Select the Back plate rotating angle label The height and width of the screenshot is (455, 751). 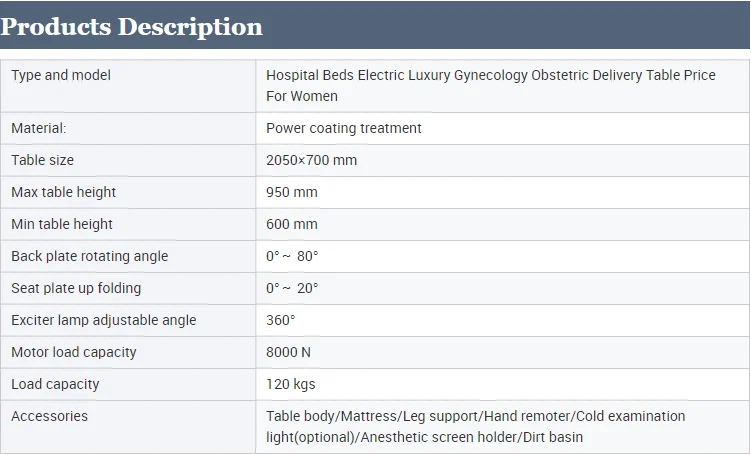click(x=90, y=256)
